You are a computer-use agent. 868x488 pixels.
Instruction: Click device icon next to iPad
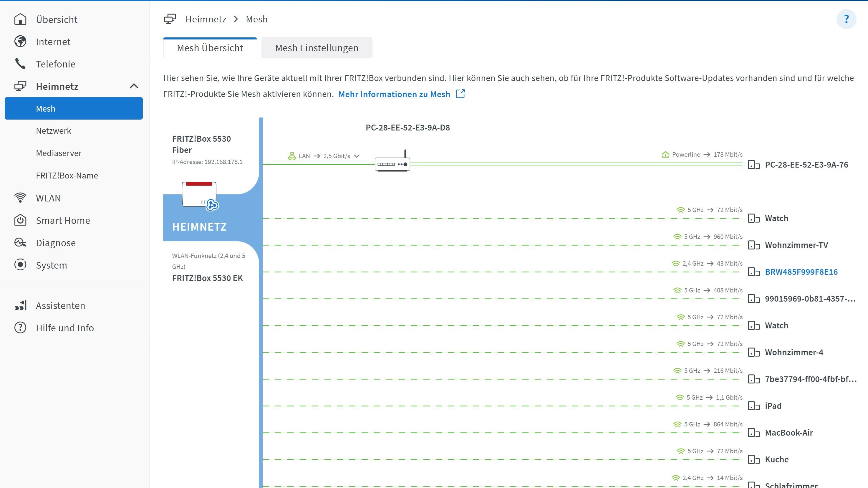[753, 406]
